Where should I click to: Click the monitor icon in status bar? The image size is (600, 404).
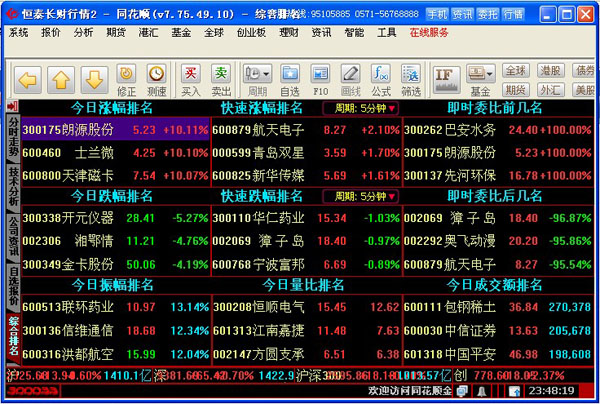click(462, 391)
